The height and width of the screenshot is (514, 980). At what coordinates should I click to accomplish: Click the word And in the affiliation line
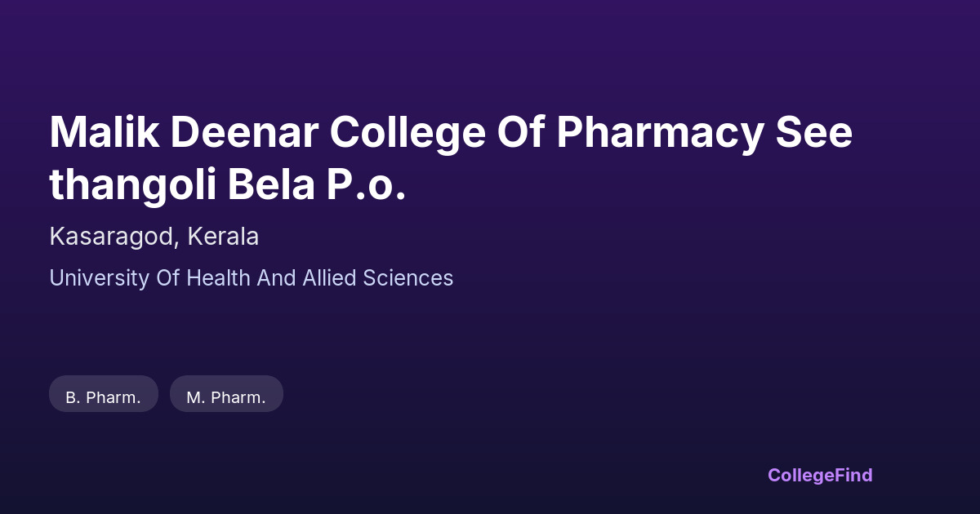click(277, 278)
